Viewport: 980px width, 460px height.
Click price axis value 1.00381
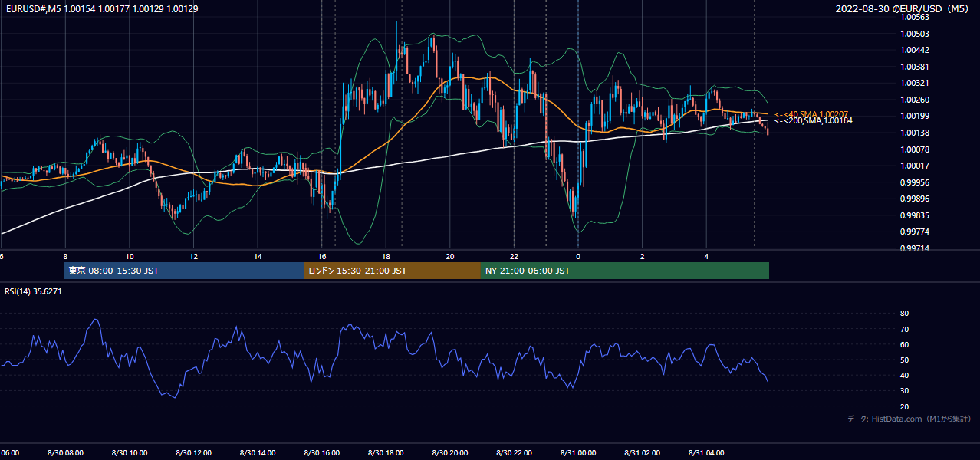pos(916,67)
